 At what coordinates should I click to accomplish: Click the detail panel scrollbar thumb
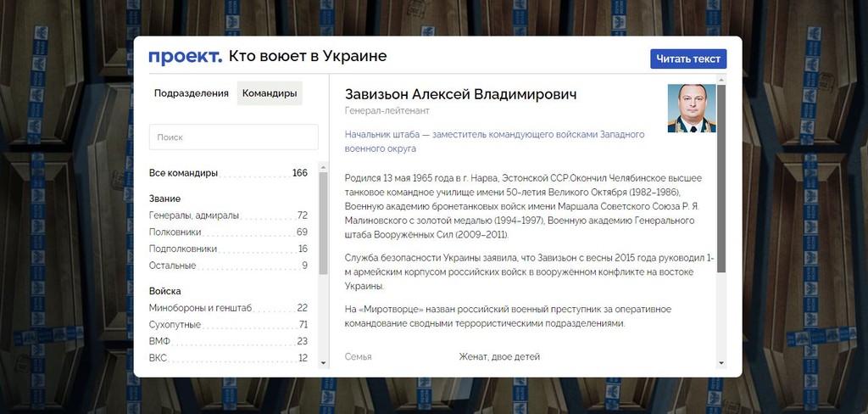pos(721,178)
